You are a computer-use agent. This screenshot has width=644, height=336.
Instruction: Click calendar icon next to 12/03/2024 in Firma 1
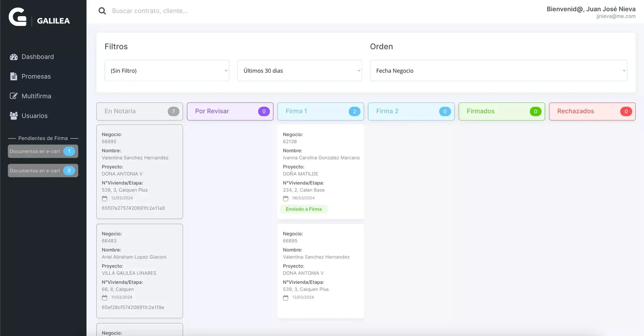click(x=286, y=298)
